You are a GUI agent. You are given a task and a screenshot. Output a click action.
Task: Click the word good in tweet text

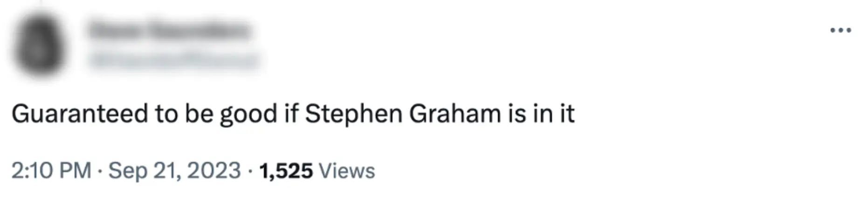pos(248,114)
